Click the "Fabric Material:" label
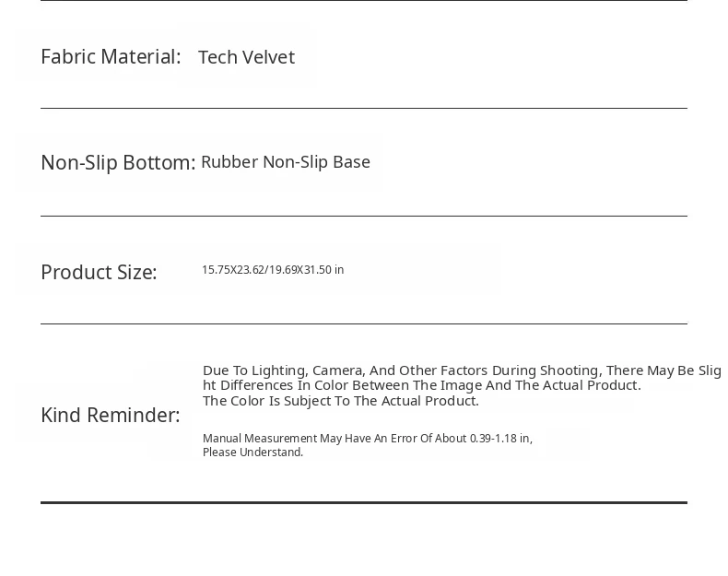The image size is (728, 576). (111, 57)
